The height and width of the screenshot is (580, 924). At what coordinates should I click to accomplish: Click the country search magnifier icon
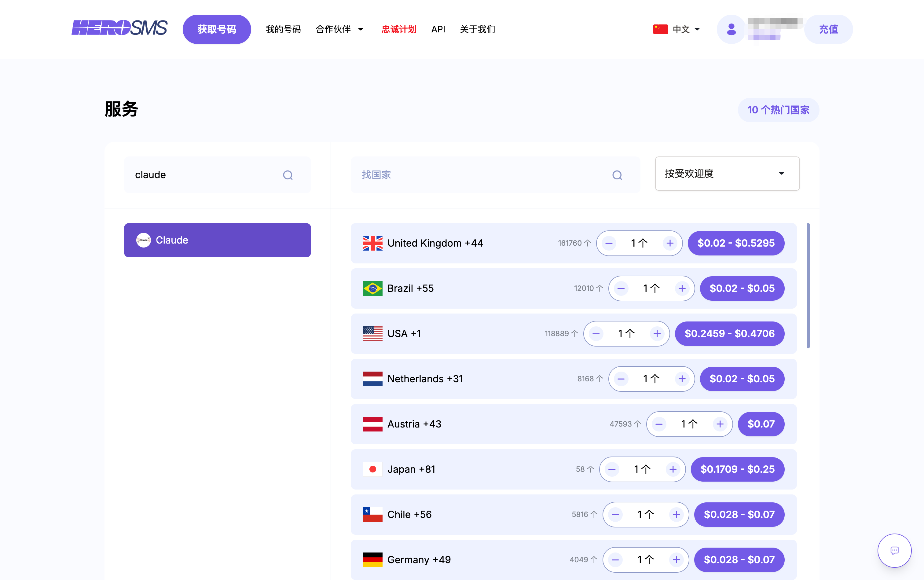617,175
